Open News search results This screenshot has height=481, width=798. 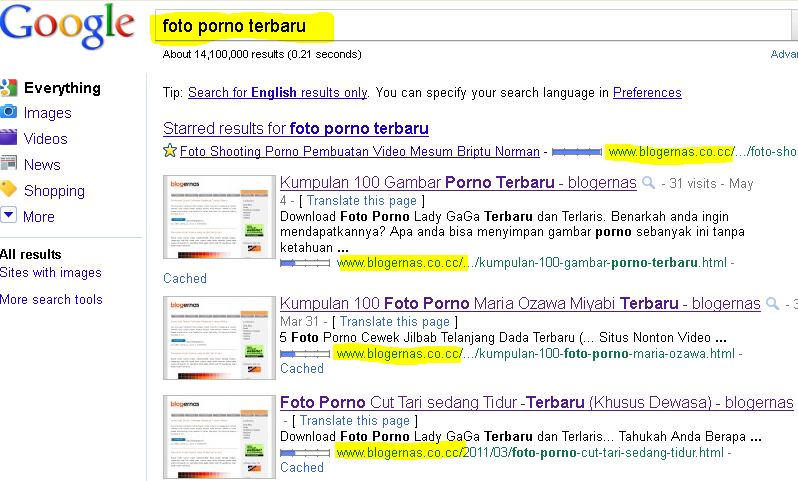click(x=42, y=164)
